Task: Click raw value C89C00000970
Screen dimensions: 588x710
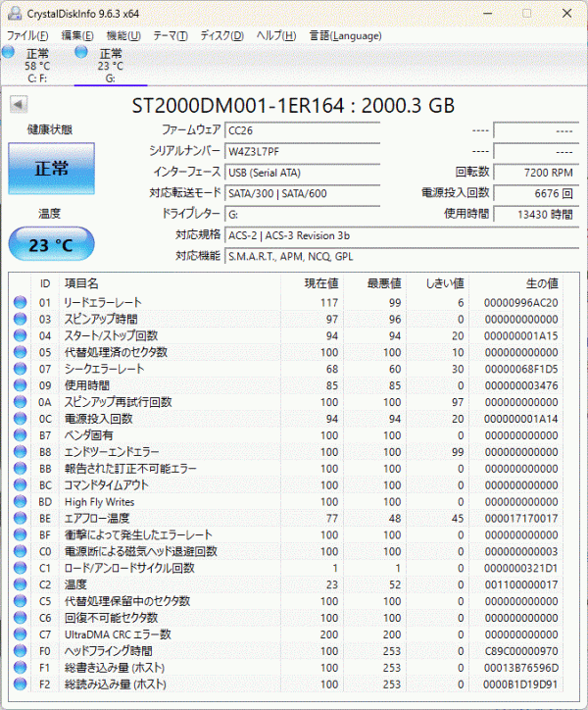Action: point(521,651)
